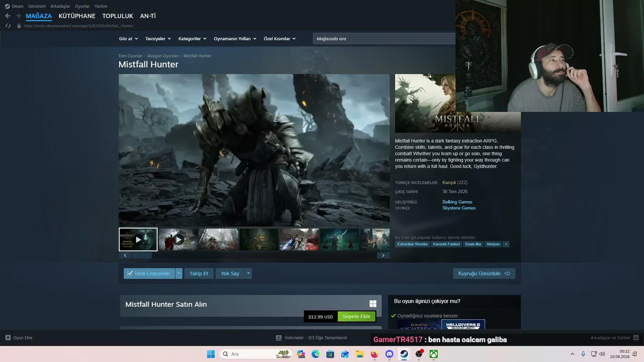
Task: Follow the Tüm Oyunlar breadcrumb link
Action: (130, 56)
